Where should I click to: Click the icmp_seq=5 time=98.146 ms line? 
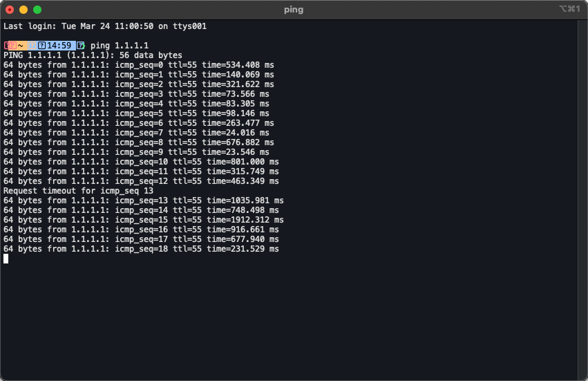(x=136, y=113)
